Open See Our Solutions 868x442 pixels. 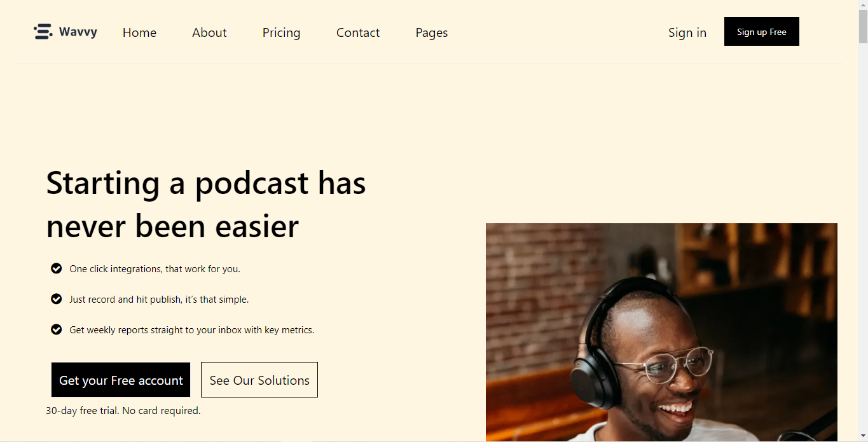click(259, 380)
